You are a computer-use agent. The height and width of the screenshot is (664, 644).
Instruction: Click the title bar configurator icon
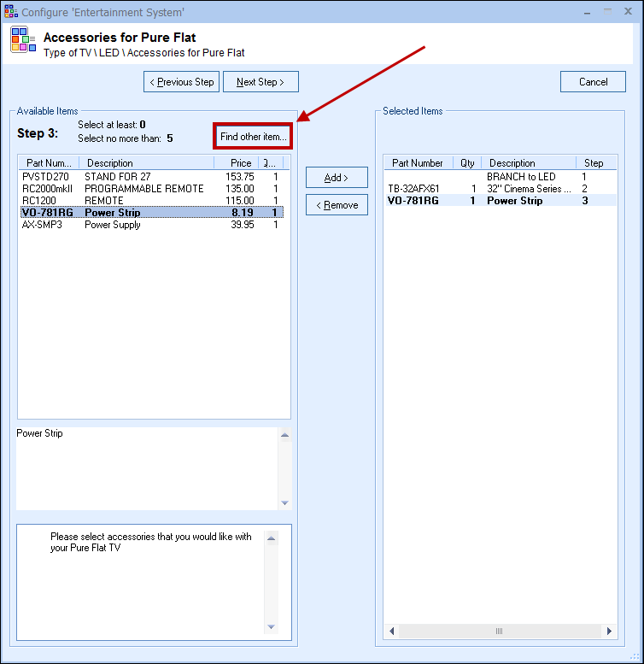coord(11,12)
